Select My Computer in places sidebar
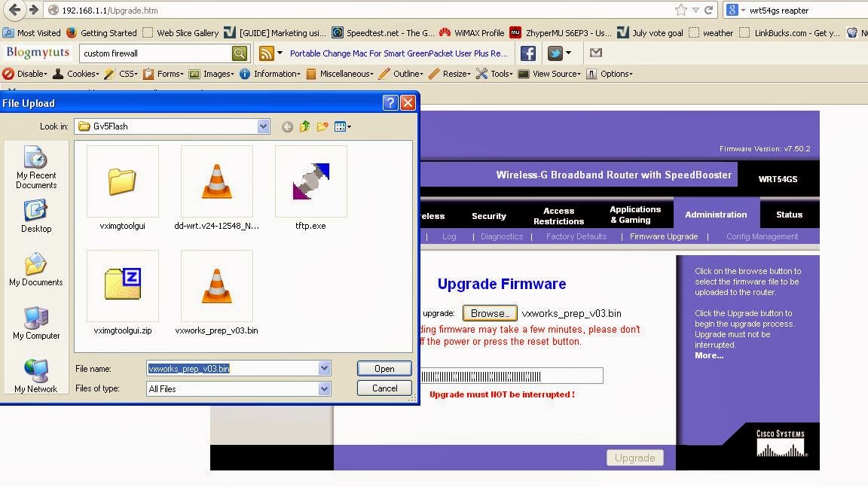The width and height of the screenshot is (868, 487). coord(36,323)
